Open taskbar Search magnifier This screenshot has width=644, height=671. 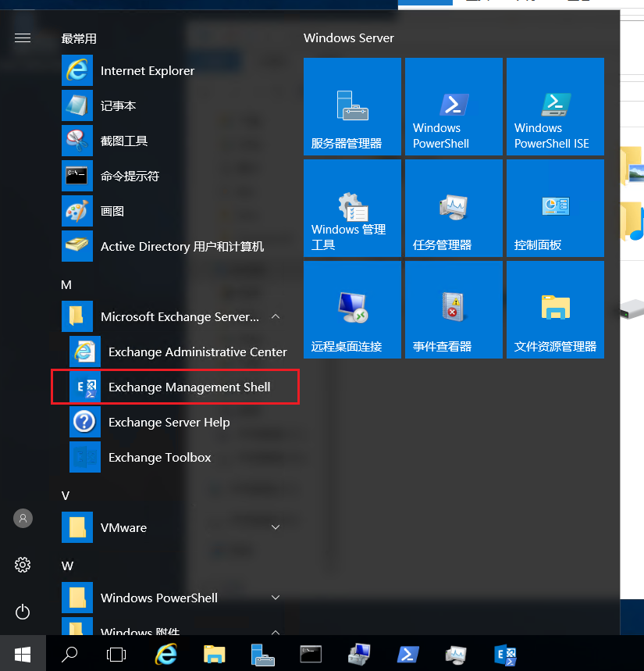69,654
